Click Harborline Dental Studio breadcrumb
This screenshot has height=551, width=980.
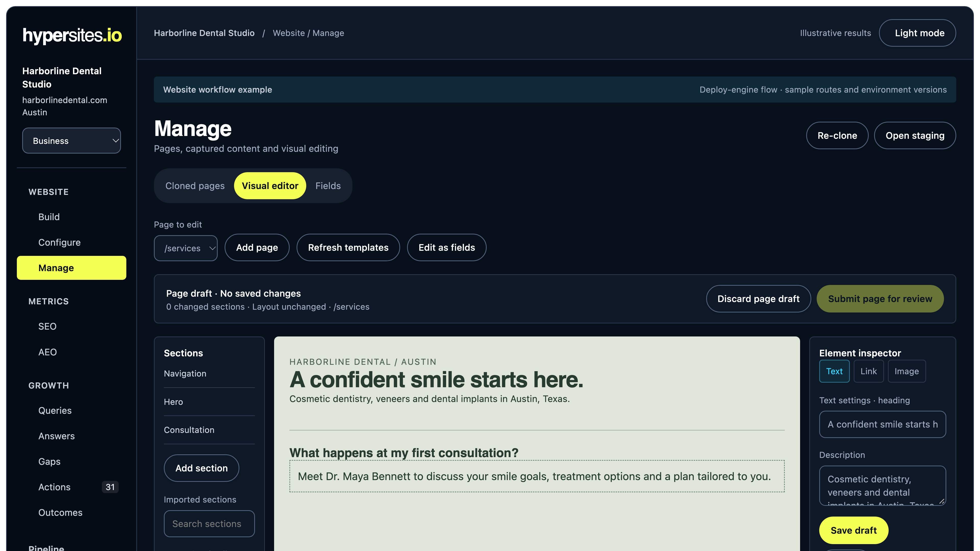click(x=204, y=33)
